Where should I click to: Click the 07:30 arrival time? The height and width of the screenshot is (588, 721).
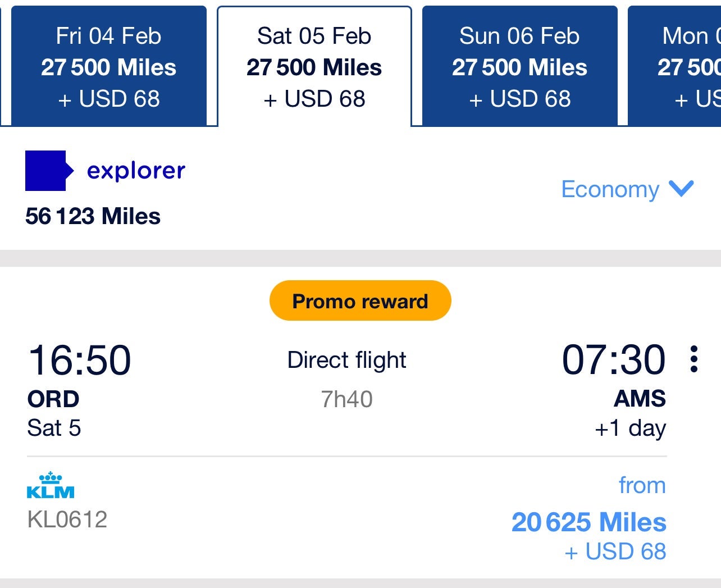[614, 359]
